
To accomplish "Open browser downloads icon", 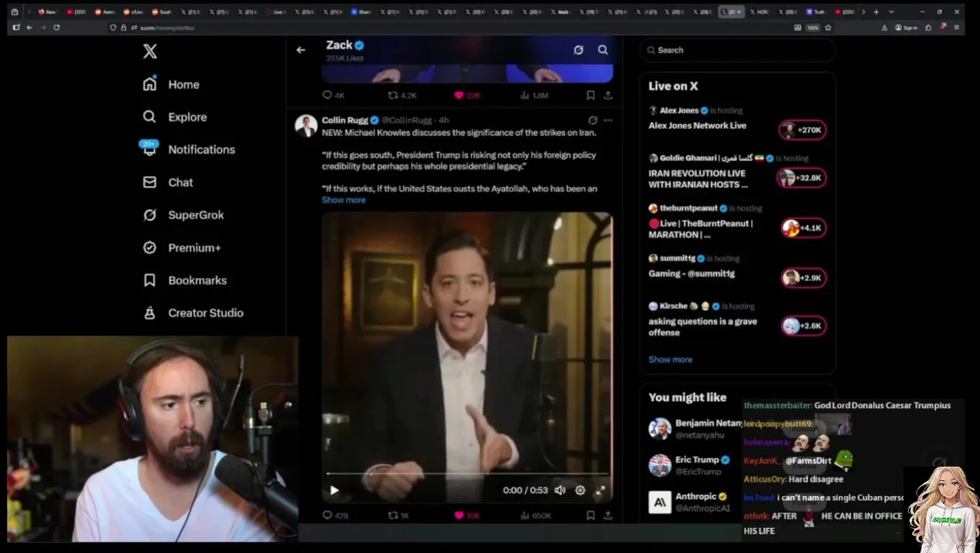I will 884,27.
